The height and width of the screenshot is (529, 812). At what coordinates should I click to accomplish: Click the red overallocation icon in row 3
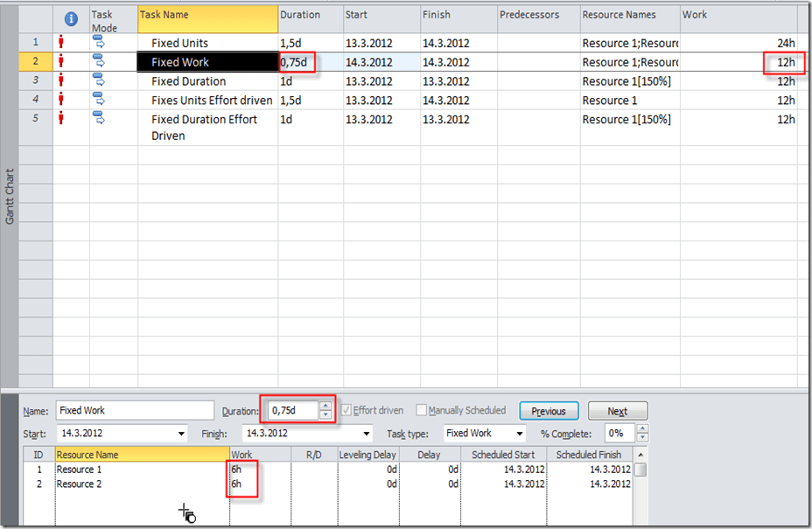coord(61,80)
